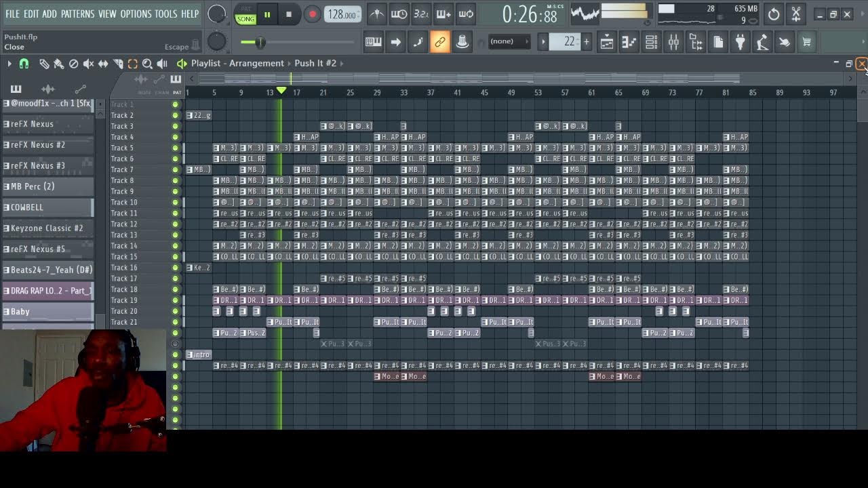The image size is (868, 488).
Task: Toggle the metronome
Action: pyautogui.click(x=377, y=14)
